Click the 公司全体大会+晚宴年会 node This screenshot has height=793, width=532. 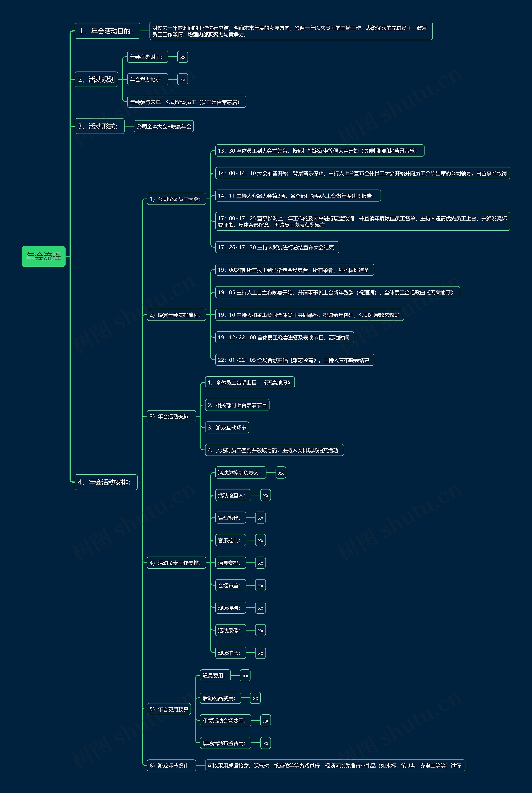pyautogui.click(x=164, y=126)
